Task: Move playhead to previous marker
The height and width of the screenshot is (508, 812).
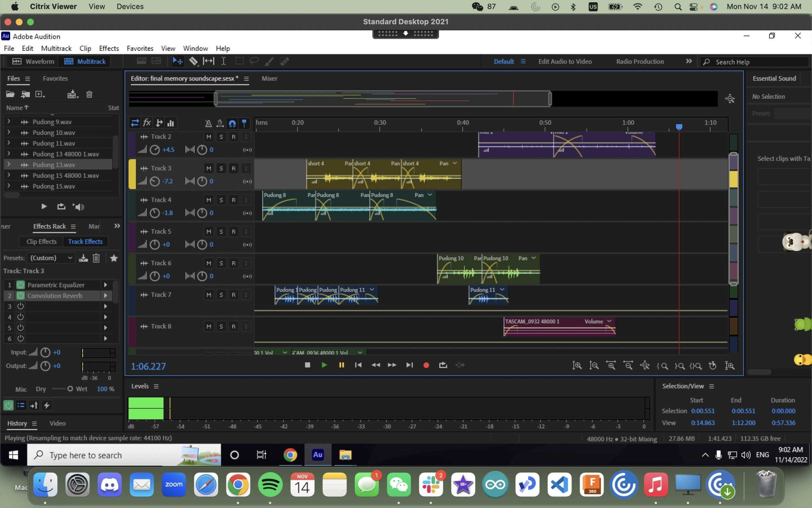Action: coord(358,365)
